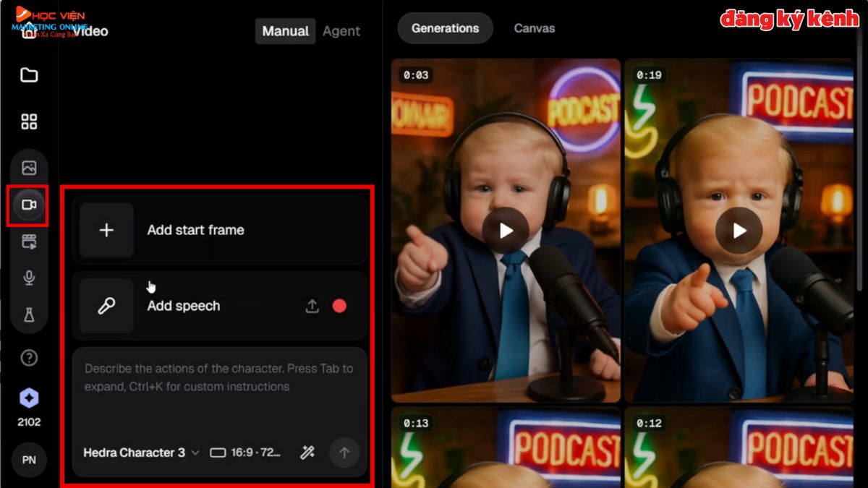868x488 pixels.
Task: Open the storyboard frames icon below the camera
Action: tap(29, 241)
